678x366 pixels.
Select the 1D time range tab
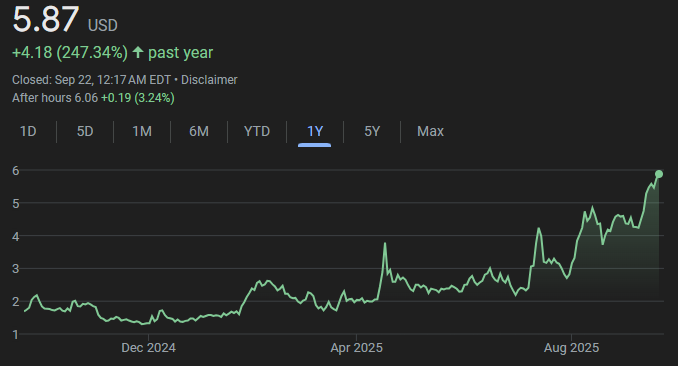tap(28, 131)
